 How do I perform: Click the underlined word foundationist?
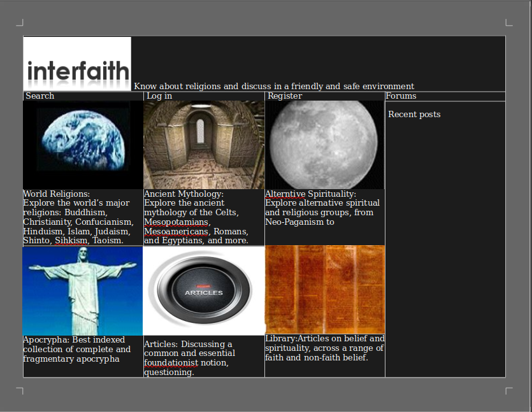pos(170,363)
